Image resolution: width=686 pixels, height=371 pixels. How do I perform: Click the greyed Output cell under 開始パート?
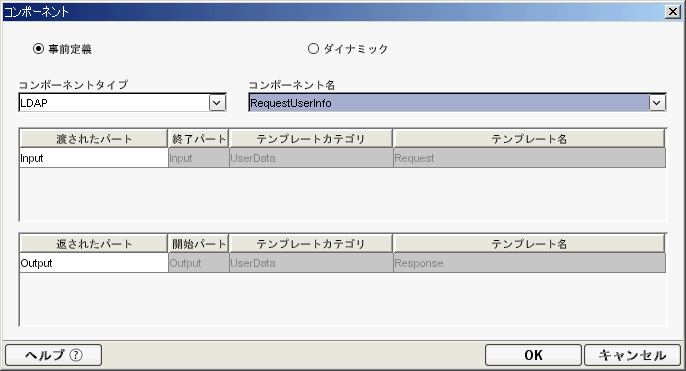(x=199, y=263)
